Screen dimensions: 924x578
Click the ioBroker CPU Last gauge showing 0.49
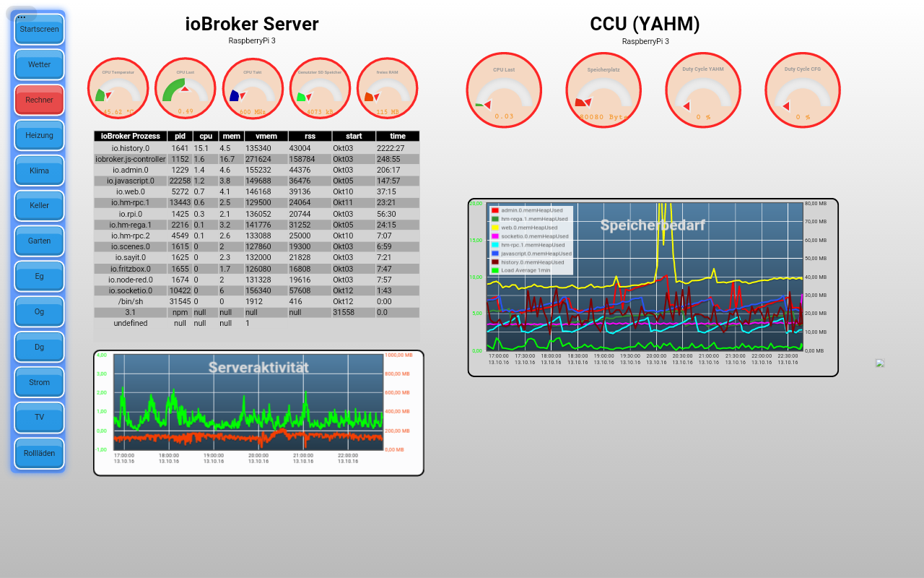click(x=186, y=88)
